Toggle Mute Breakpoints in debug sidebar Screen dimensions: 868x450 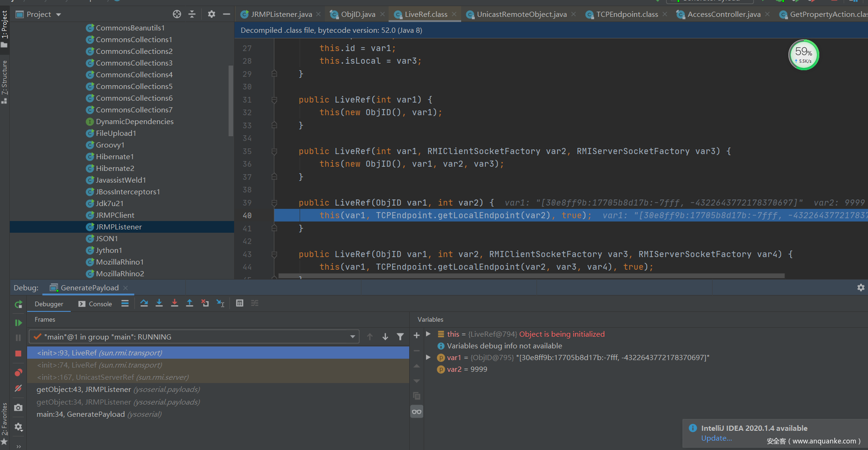tap(18, 388)
